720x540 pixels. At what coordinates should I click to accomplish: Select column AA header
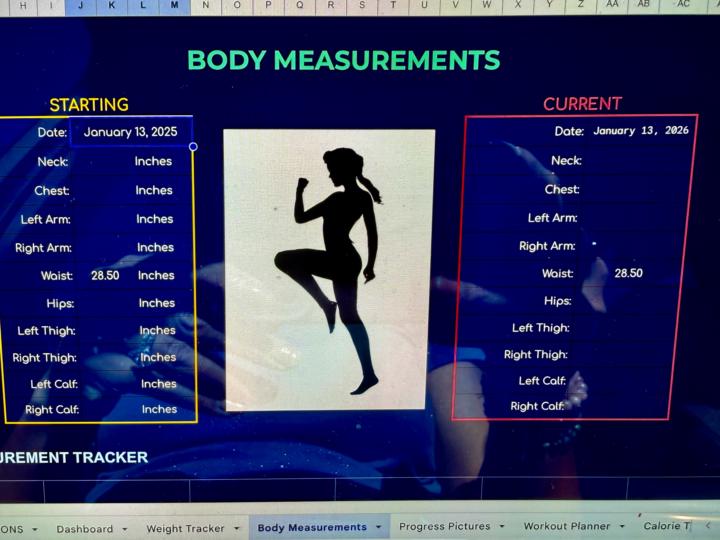[612, 4]
